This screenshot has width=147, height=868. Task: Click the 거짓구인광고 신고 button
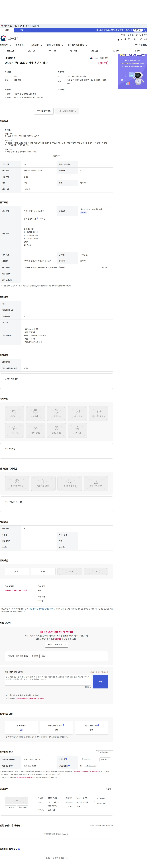(104, 752)
